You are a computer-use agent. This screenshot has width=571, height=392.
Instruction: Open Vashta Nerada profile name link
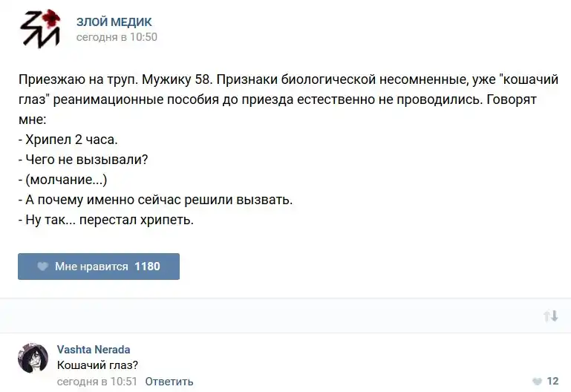click(94, 349)
